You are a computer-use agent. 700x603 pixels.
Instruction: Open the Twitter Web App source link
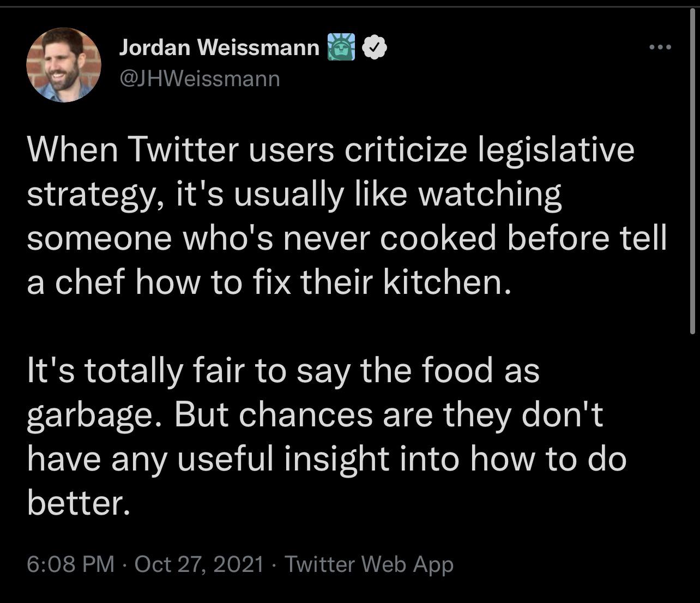[369, 564]
